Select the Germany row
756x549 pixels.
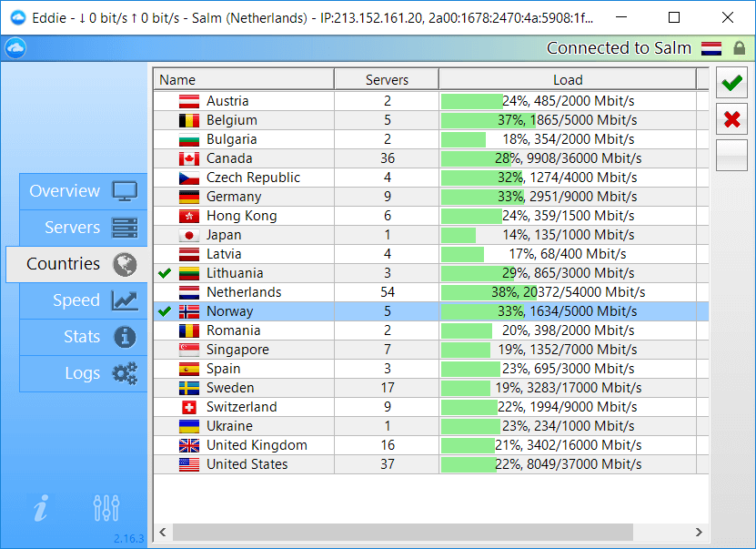coord(431,197)
